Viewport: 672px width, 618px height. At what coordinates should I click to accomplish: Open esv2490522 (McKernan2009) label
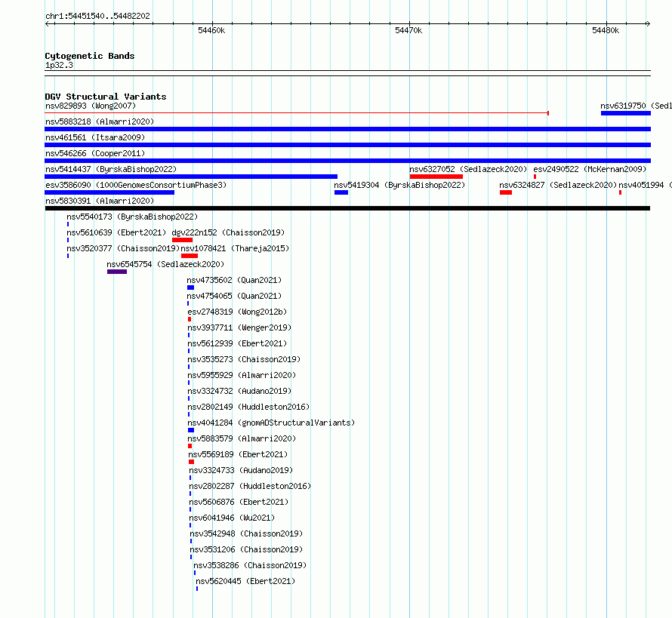tap(590, 169)
